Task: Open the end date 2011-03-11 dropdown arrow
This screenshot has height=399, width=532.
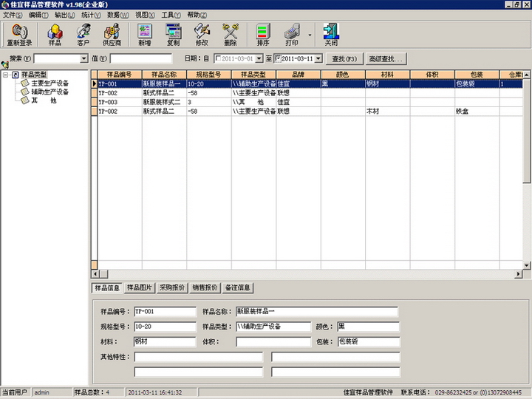Action: [318, 58]
